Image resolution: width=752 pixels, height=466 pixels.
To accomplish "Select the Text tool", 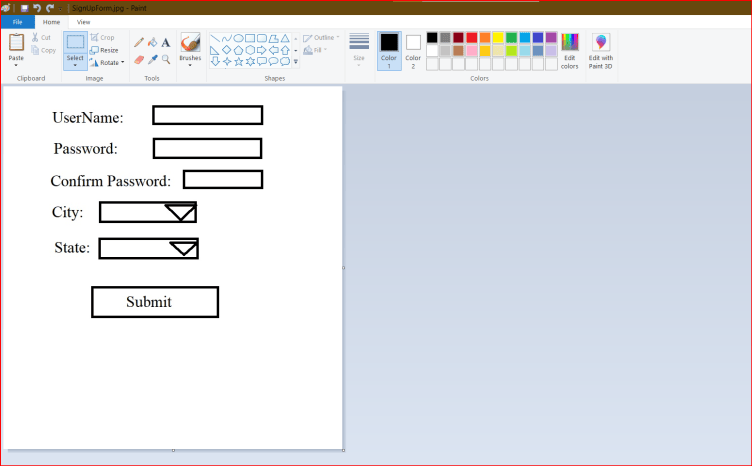I will click(165, 43).
